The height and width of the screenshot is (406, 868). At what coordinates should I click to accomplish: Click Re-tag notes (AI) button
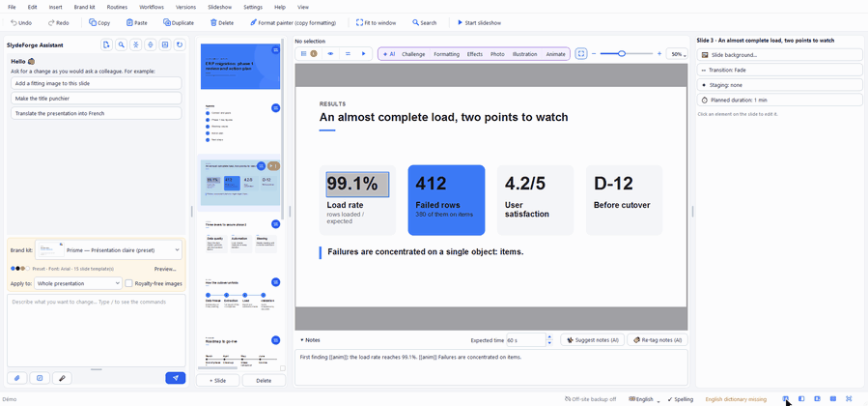point(658,339)
